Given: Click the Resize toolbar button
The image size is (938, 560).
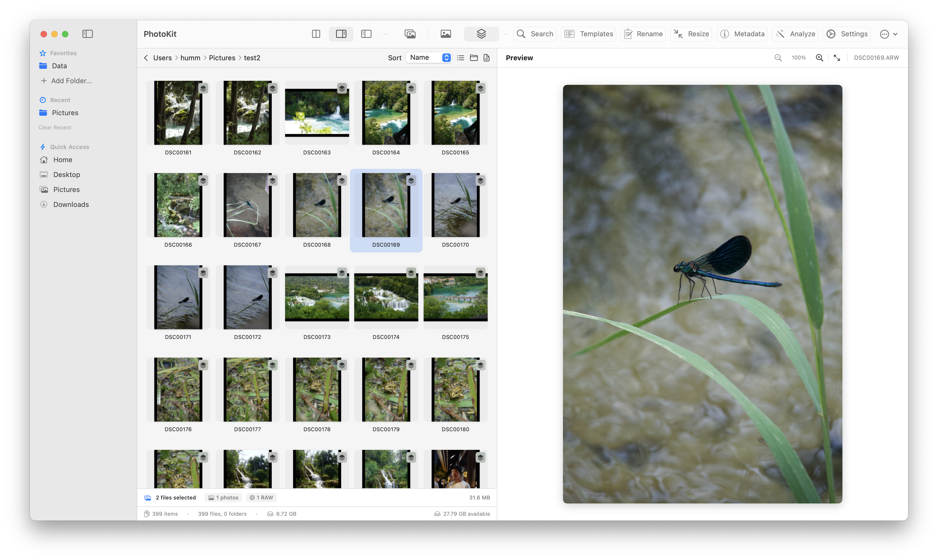Looking at the screenshot, I should (691, 34).
